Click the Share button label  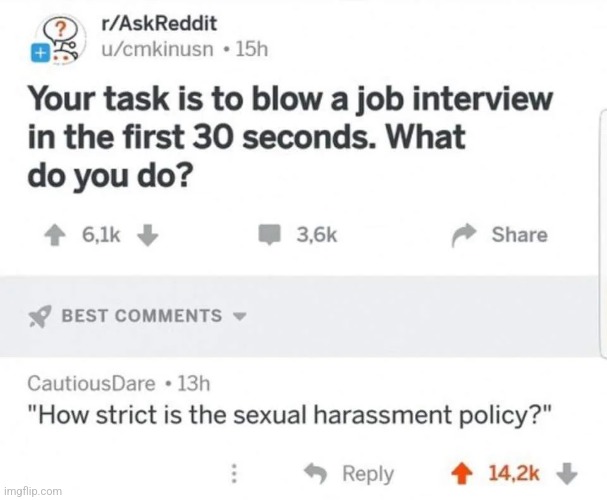[x=520, y=235]
